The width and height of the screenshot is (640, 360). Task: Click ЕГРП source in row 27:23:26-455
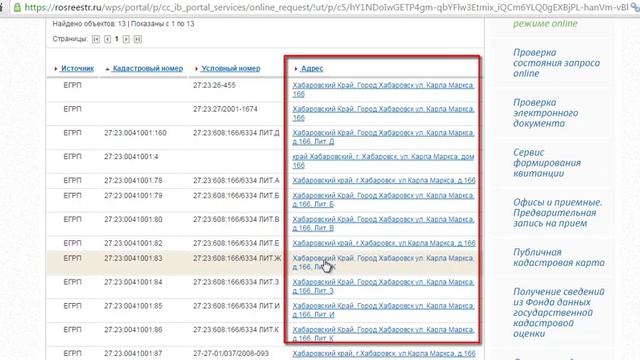point(72,85)
